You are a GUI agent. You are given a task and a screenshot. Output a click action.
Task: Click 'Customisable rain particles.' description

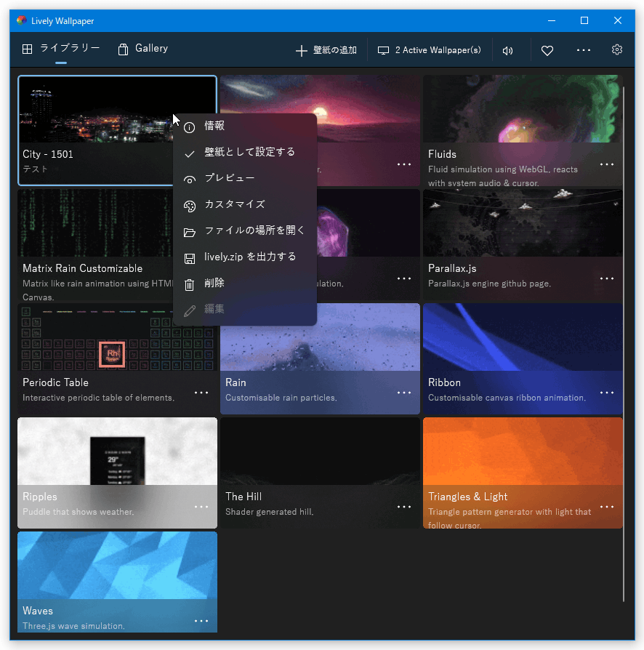pyautogui.click(x=281, y=398)
